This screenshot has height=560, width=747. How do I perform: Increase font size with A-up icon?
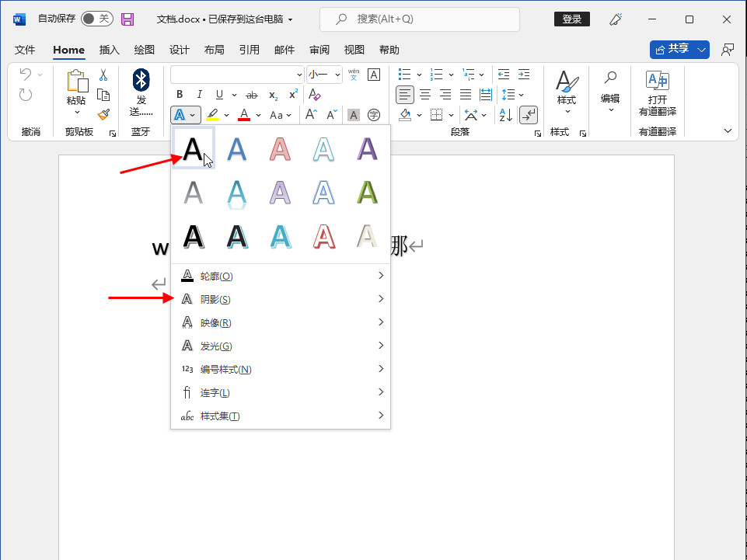pos(311,114)
